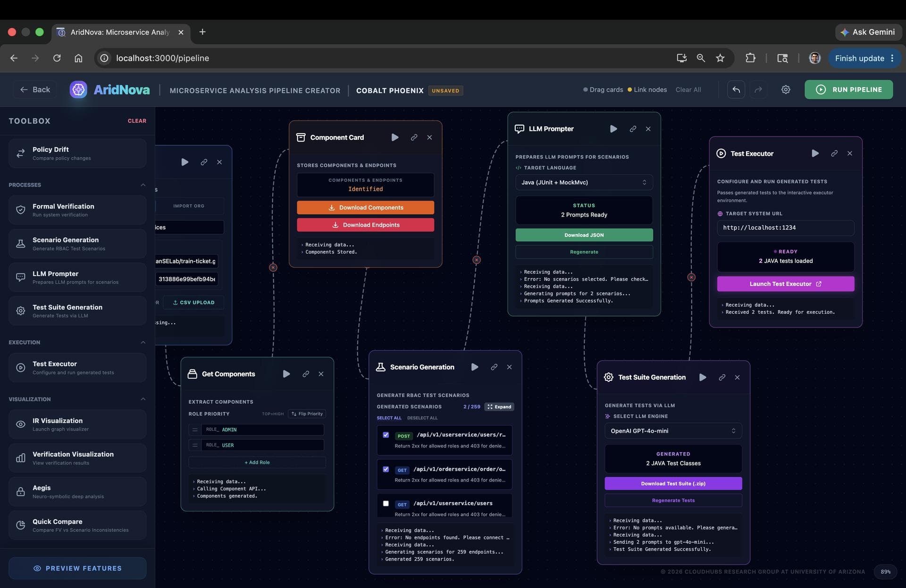Click Regenerate Tests button
Image resolution: width=906 pixels, height=588 pixels.
pyautogui.click(x=673, y=501)
